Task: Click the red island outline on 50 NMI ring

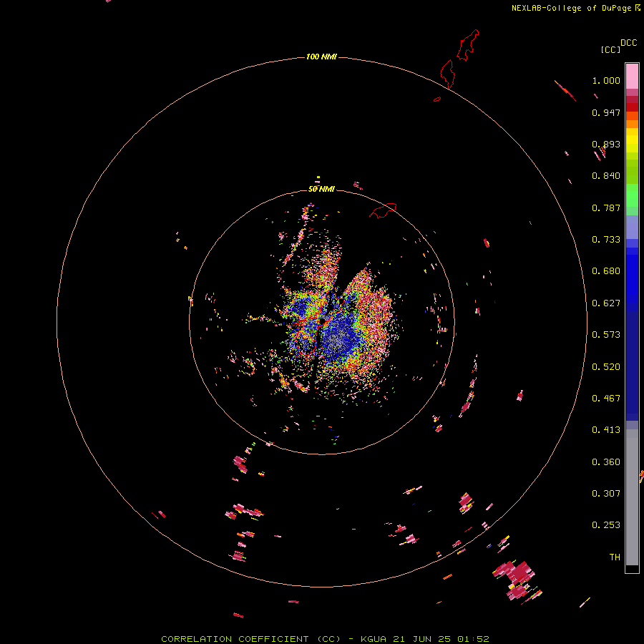Action: tap(383, 210)
